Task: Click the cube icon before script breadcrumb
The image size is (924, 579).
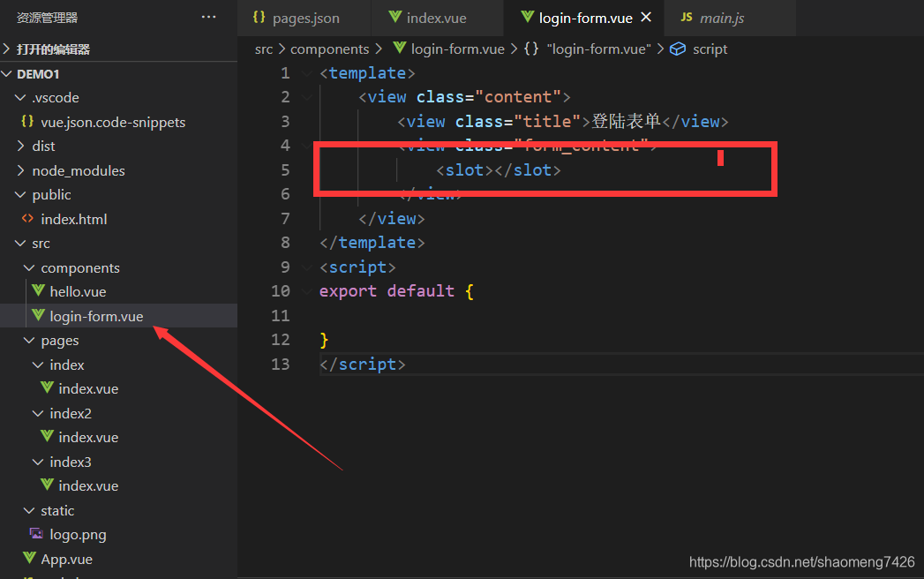Action: pos(678,49)
